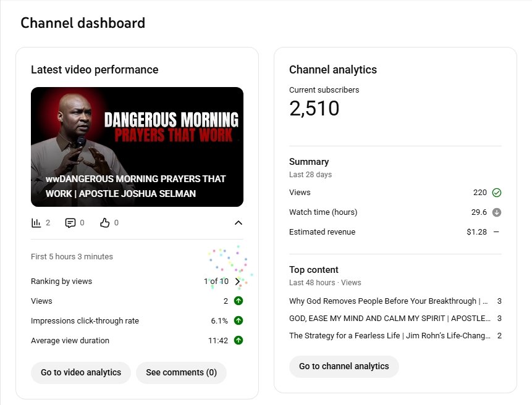Click See comments (0) button

tap(181, 373)
